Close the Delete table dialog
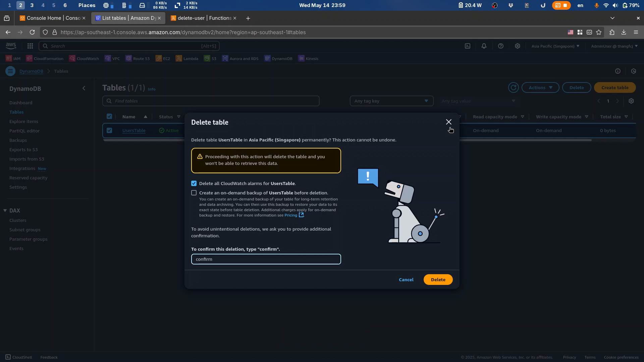 tap(449, 122)
